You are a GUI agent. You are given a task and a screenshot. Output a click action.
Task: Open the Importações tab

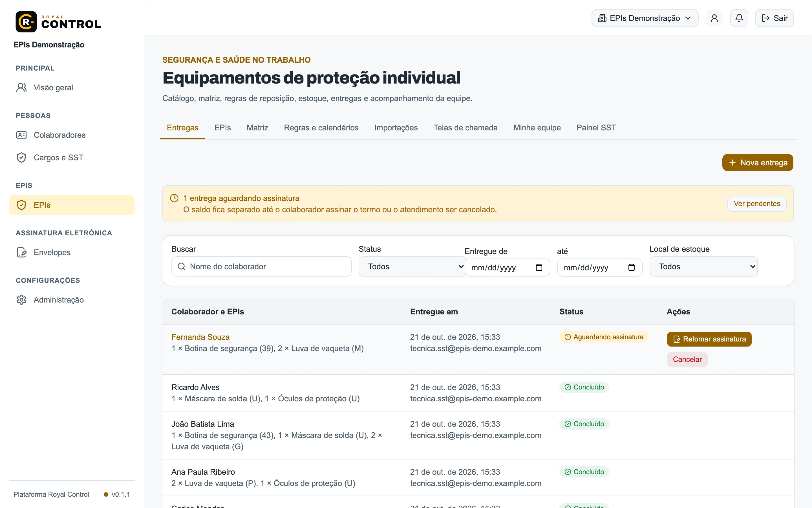tap(396, 128)
